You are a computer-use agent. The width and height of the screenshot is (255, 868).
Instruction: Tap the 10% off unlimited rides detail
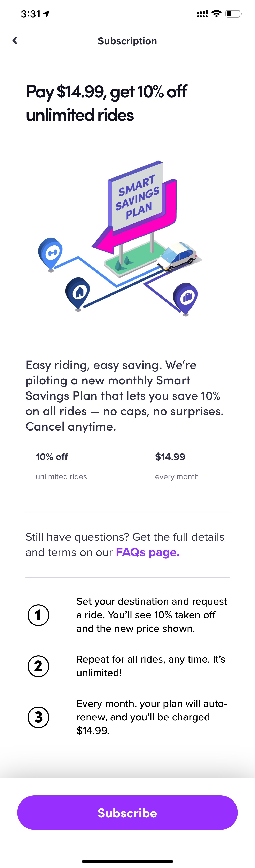point(61,466)
